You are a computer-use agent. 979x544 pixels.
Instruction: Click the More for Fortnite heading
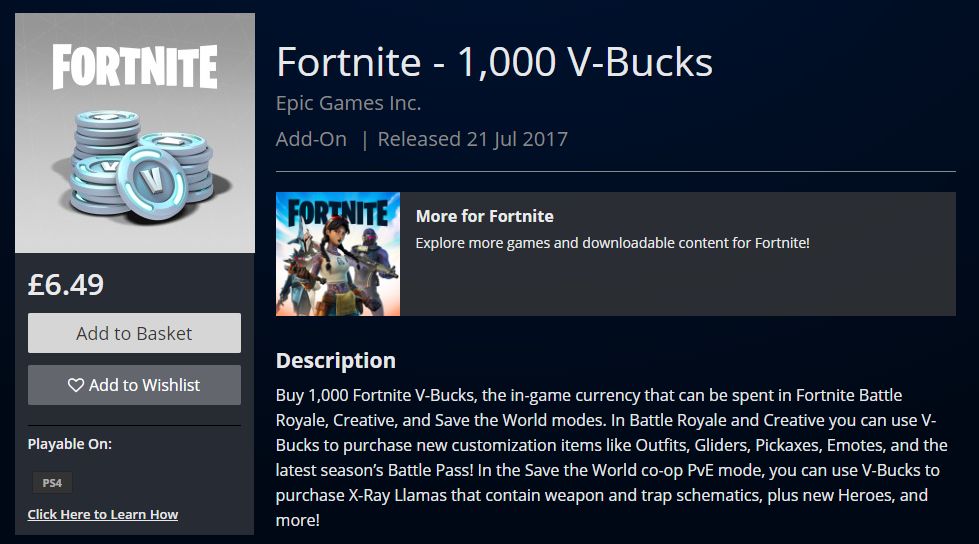pos(485,216)
